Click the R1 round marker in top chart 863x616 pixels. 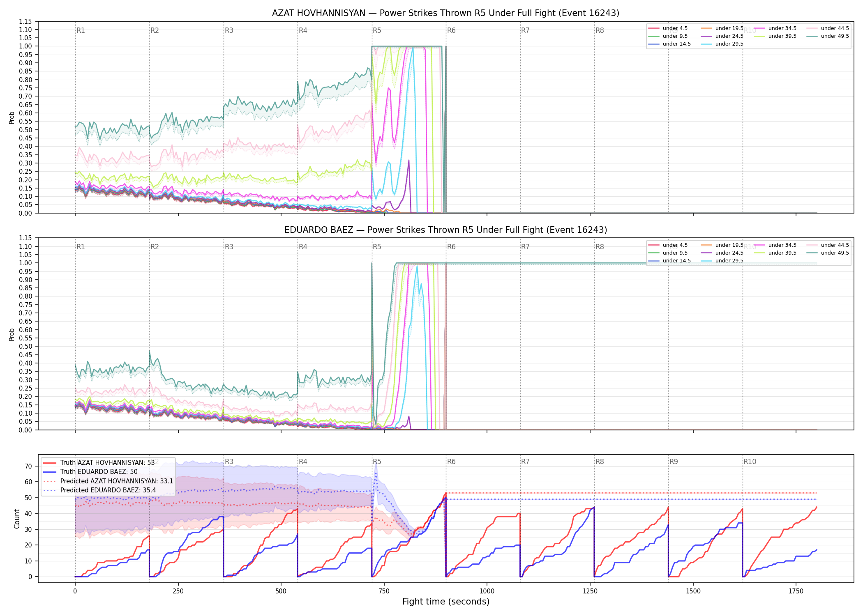click(81, 30)
